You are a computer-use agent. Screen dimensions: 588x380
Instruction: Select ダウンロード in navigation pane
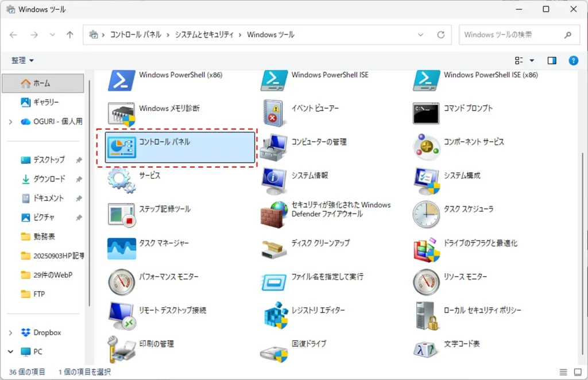49,179
